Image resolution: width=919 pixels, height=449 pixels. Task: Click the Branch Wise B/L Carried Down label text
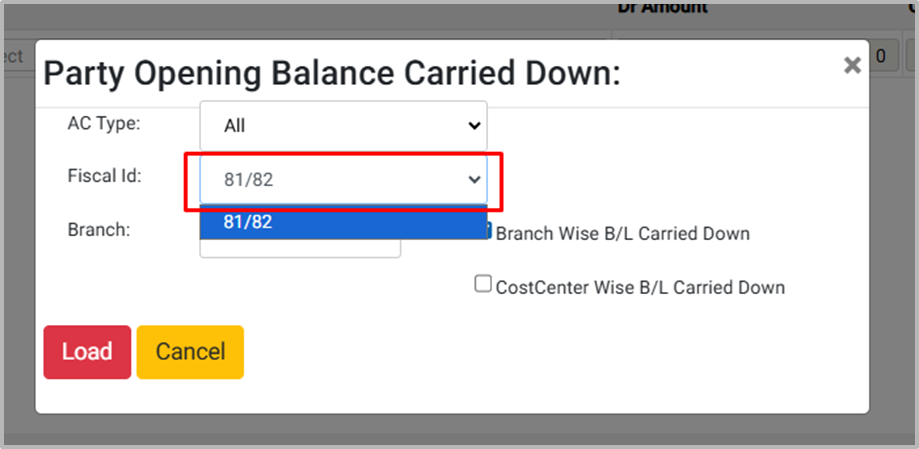622,234
